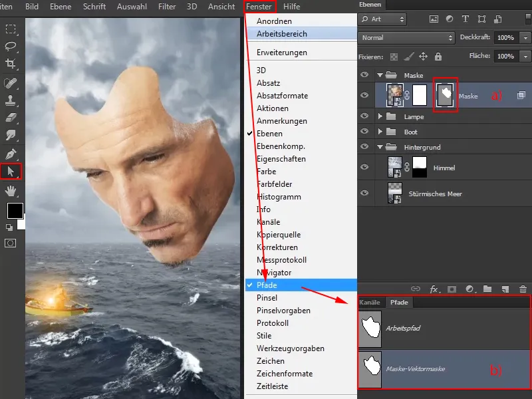
Task: Filter layers by shape layer icon
Action: point(481,19)
